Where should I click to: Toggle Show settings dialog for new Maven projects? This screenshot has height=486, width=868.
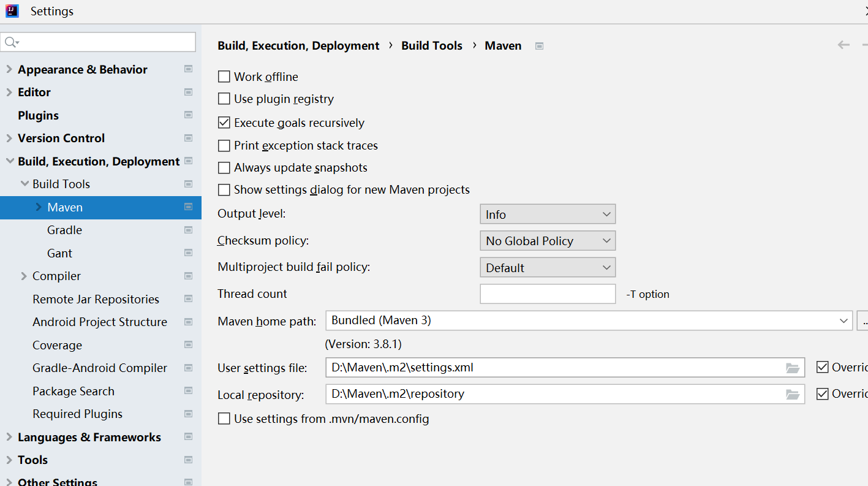click(x=224, y=189)
